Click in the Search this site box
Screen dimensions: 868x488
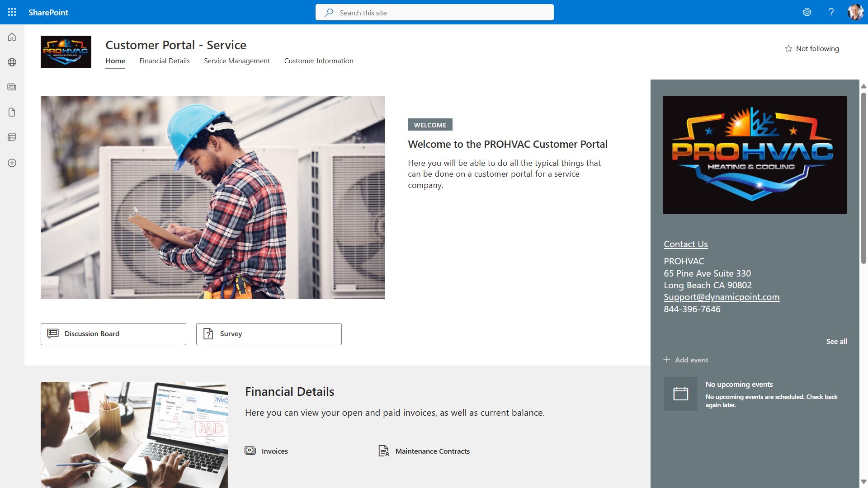pos(434,12)
